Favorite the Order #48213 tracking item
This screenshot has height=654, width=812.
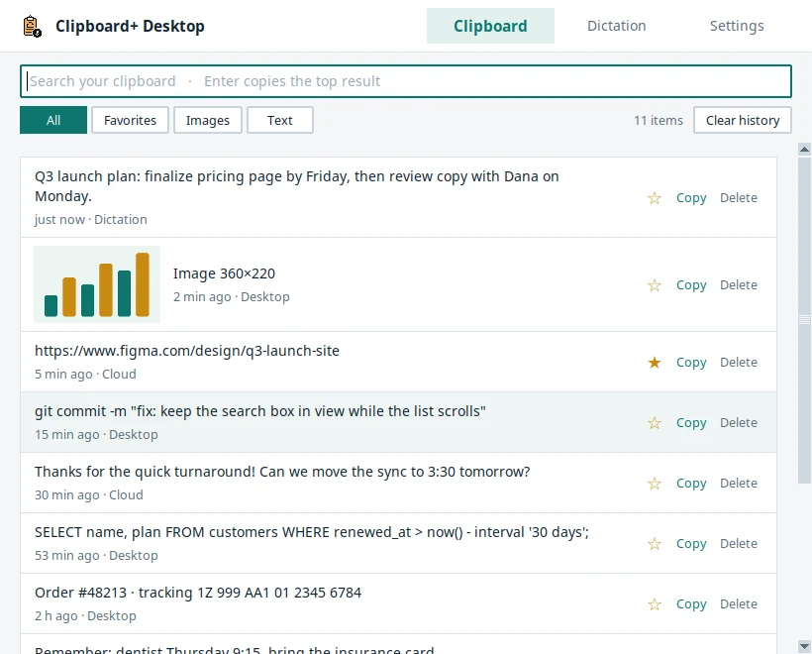click(654, 604)
